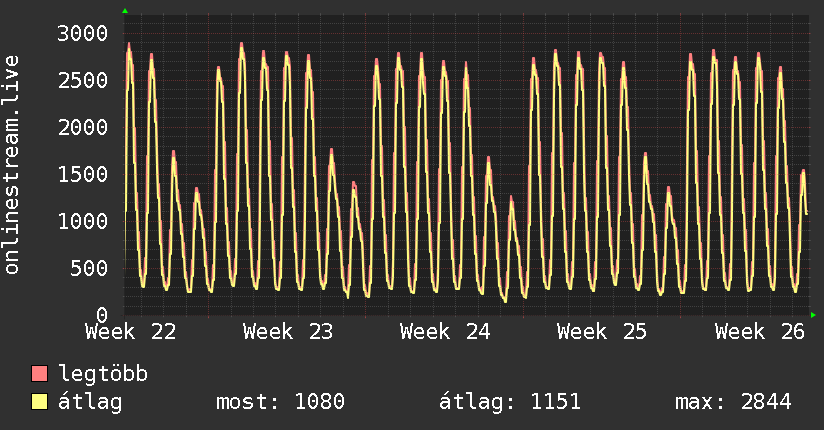Click the onlinestream.live vertical axis title

[x=11, y=165]
